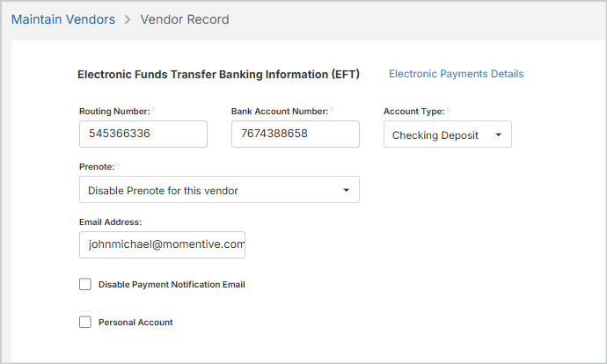Click the Account Type dropdown arrow
Image resolution: width=607 pixels, height=364 pixels.
click(499, 135)
